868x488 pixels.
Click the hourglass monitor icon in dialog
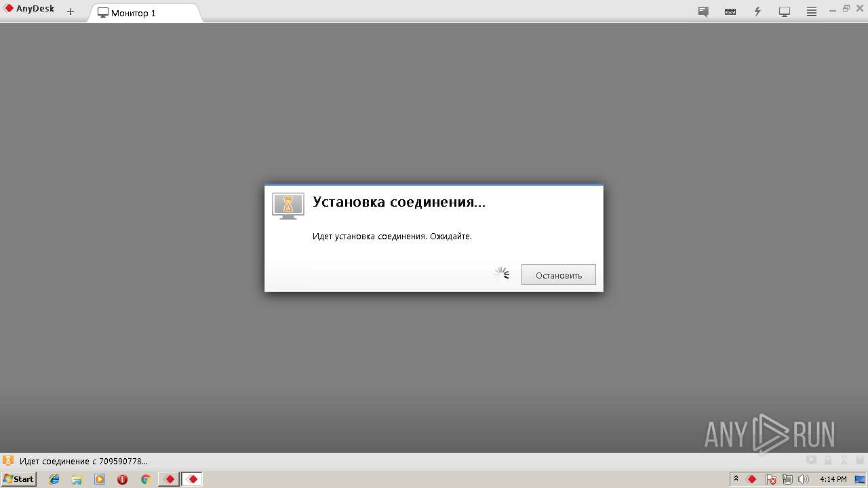tap(288, 205)
